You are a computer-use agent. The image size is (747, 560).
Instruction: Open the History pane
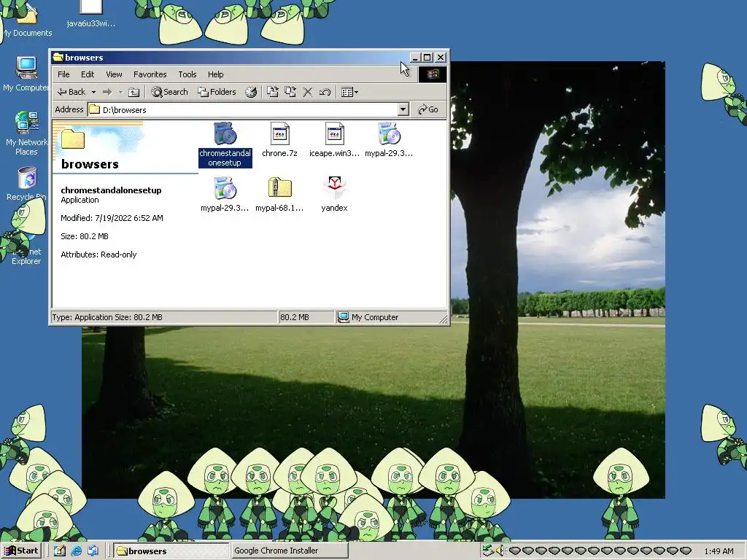coord(251,92)
